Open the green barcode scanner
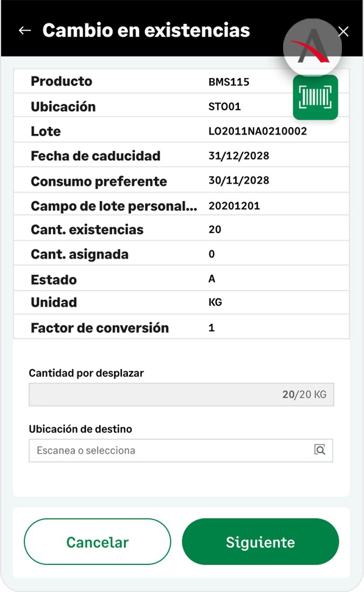364x592 pixels. pyautogui.click(x=315, y=97)
